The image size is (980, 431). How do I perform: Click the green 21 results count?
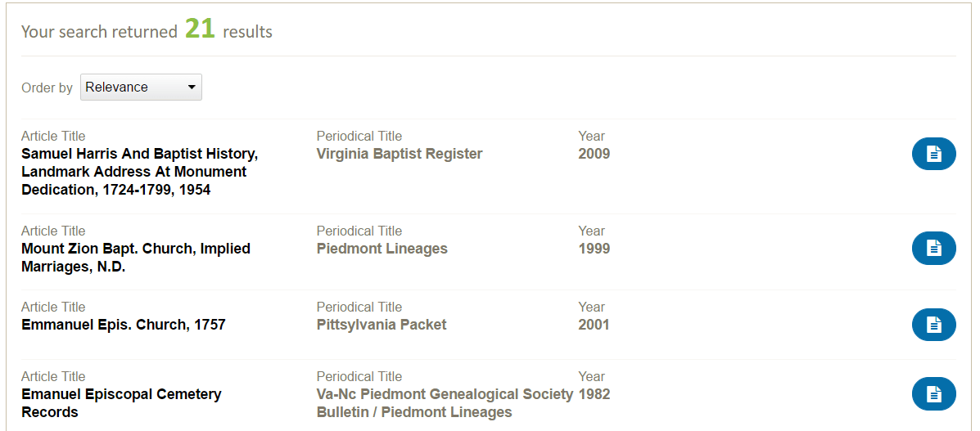pos(200,29)
